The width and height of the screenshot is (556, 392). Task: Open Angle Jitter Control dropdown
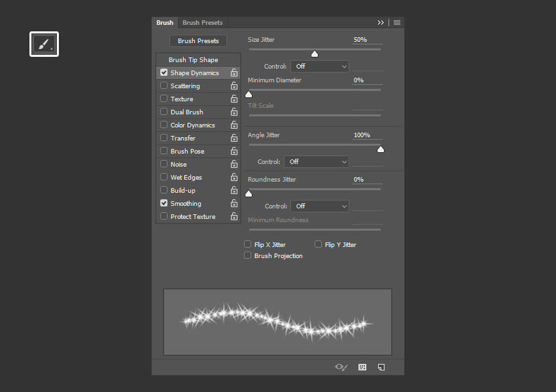tap(316, 162)
